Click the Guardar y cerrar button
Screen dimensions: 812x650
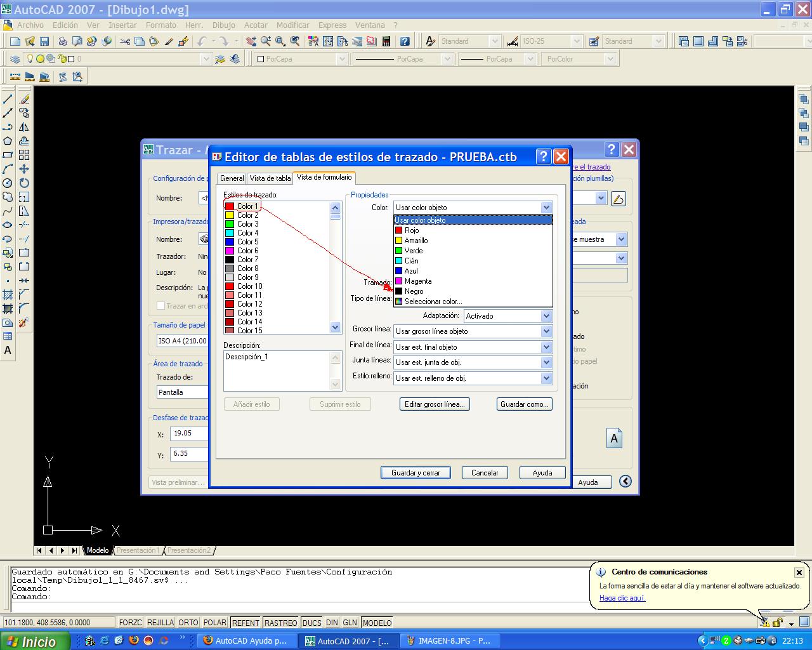pos(416,473)
